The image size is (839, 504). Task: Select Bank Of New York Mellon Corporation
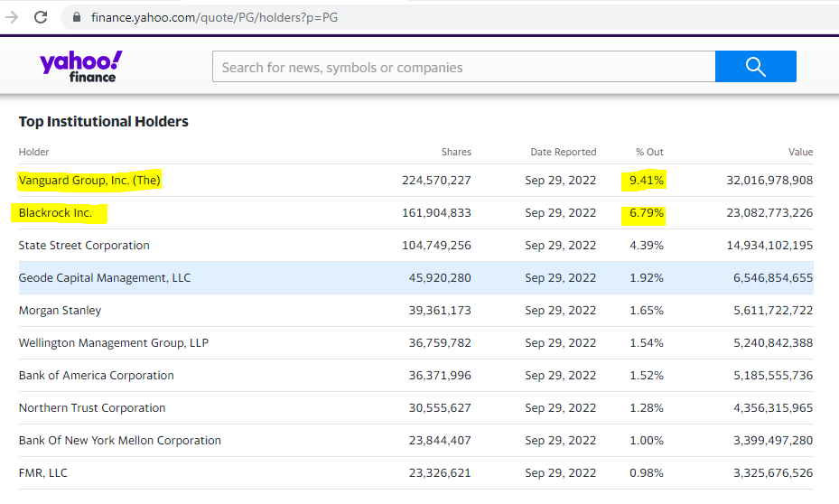click(x=120, y=441)
